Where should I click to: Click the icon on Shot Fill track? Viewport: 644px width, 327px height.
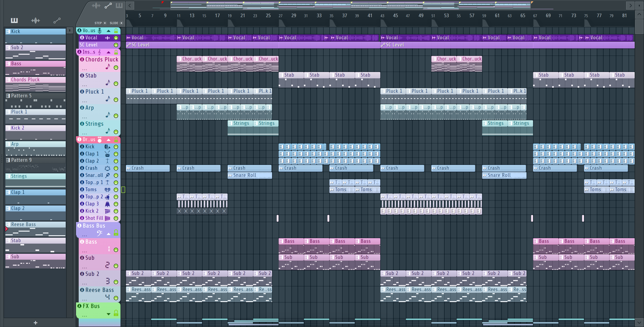click(x=107, y=218)
